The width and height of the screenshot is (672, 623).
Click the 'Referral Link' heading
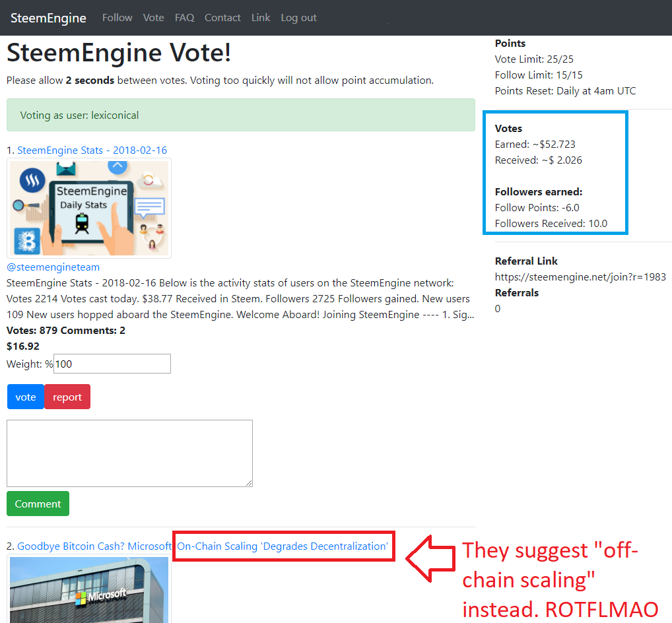[x=526, y=261]
